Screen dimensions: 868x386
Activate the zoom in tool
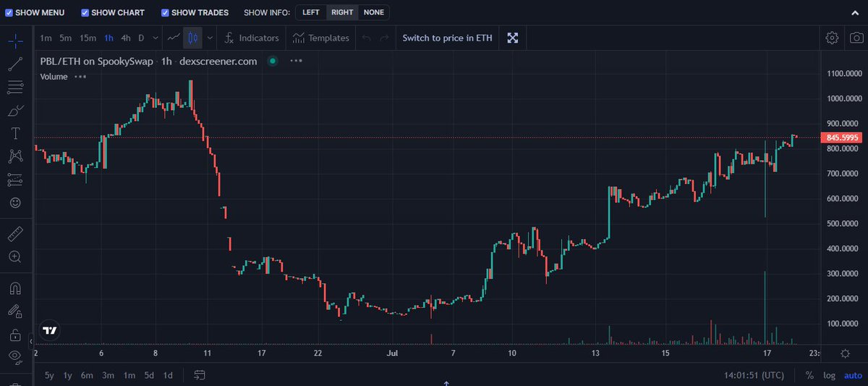[15, 256]
